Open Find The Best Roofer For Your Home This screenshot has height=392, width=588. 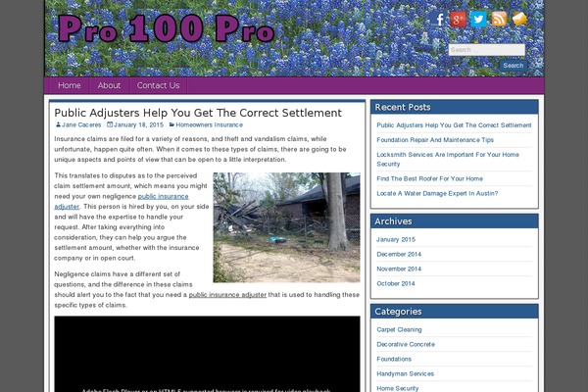430,178
